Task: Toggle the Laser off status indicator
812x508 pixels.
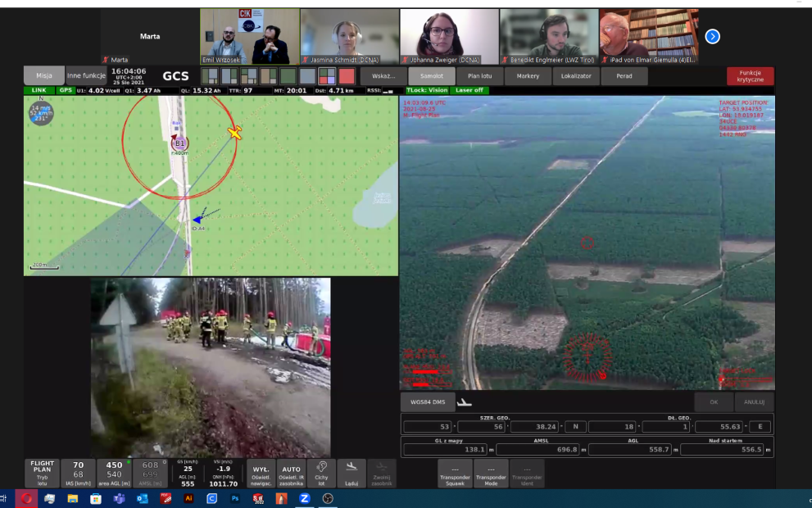Action: (x=469, y=89)
